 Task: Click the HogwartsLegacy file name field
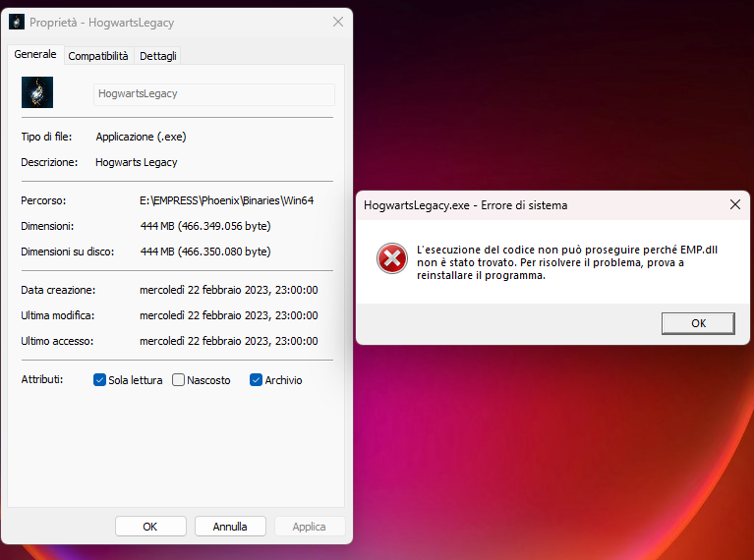[214, 94]
